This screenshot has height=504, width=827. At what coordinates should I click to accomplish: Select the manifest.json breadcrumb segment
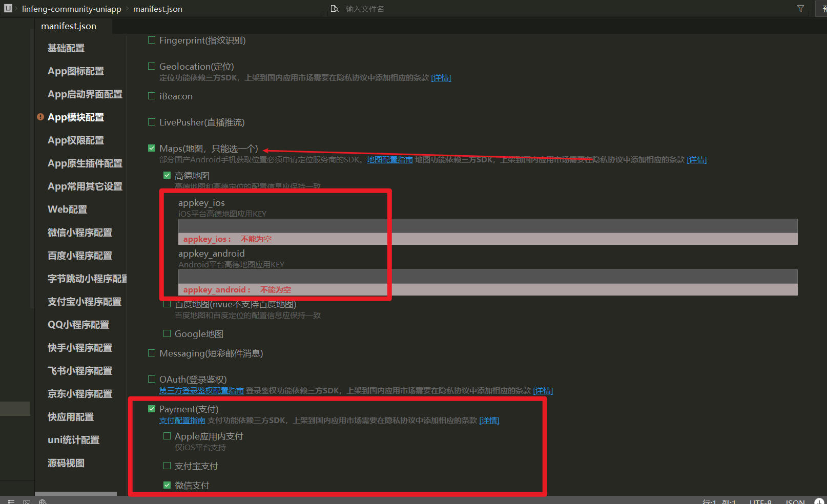click(158, 9)
